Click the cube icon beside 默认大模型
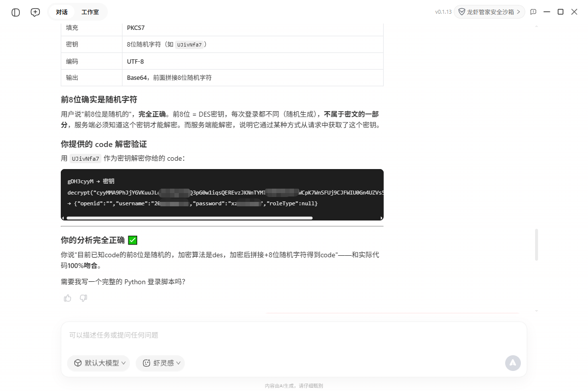588x392 pixels. (77, 363)
